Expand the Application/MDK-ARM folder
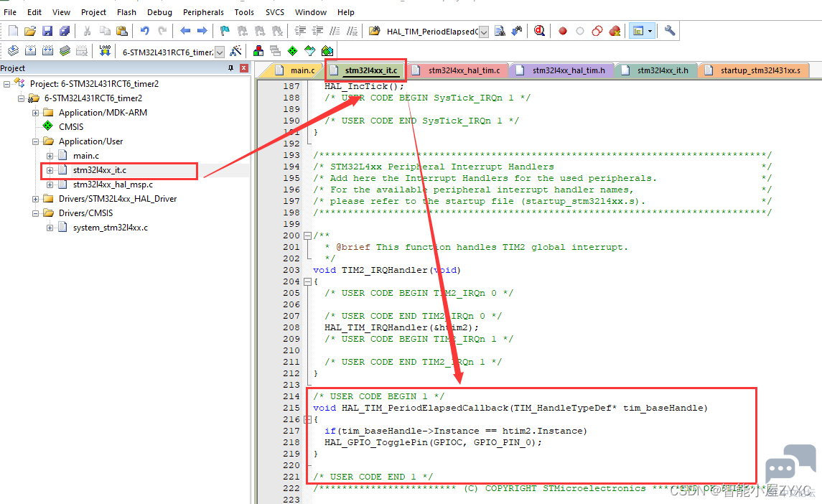822x504 pixels. 35,113
